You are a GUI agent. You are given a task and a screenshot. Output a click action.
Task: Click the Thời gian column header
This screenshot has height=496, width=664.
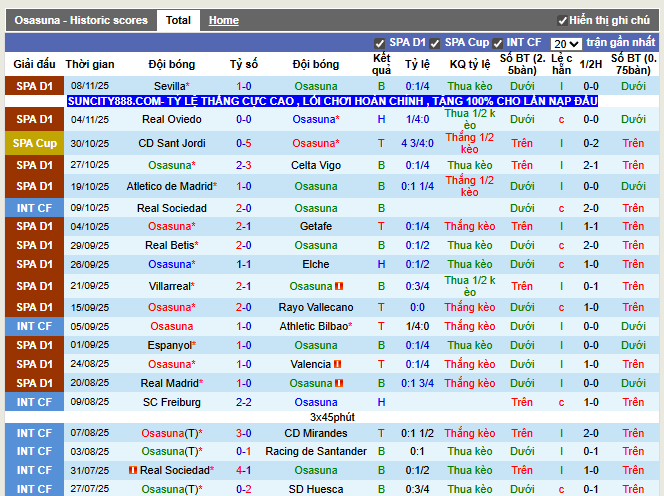coord(90,64)
